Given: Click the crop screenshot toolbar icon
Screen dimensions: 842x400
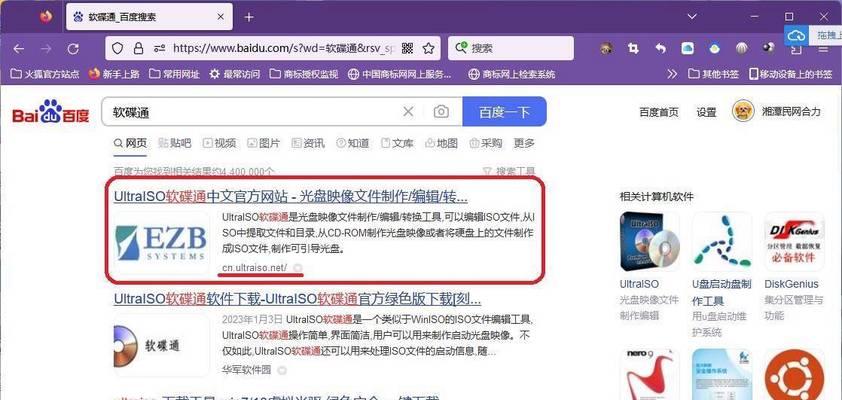Looking at the screenshot, I should point(634,48).
